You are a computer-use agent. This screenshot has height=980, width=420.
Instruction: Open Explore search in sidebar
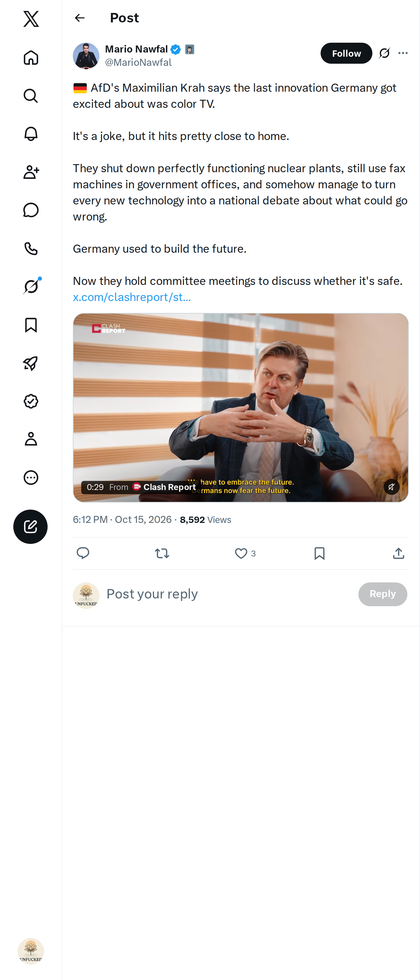[x=31, y=96]
